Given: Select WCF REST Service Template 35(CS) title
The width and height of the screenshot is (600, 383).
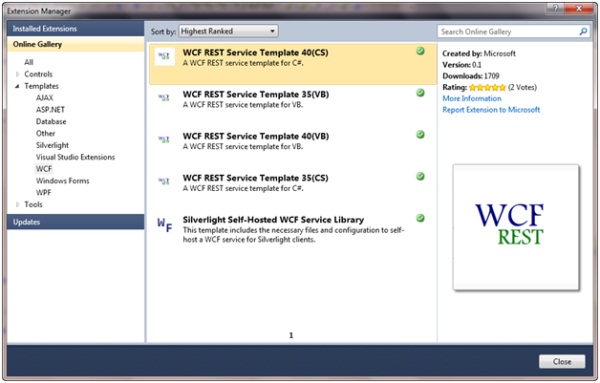Looking at the screenshot, I should pyautogui.click(x=256, y=178).
